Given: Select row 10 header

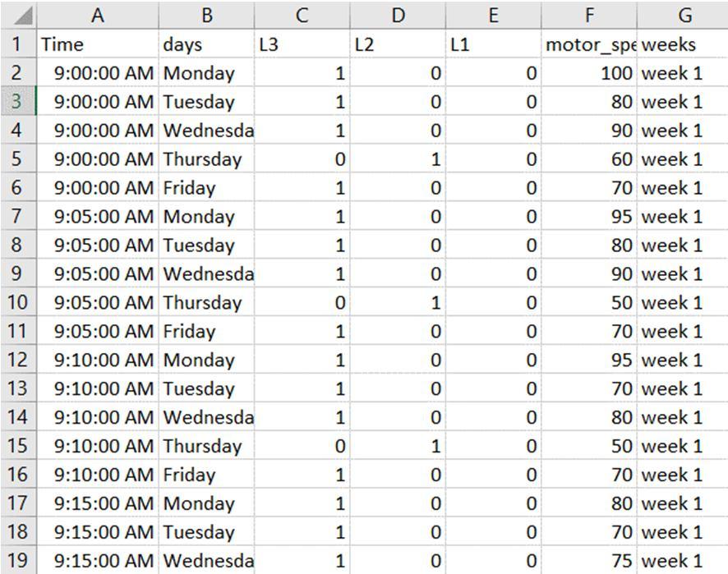Looking at the screenshot, I should click(x=18, y=302).
